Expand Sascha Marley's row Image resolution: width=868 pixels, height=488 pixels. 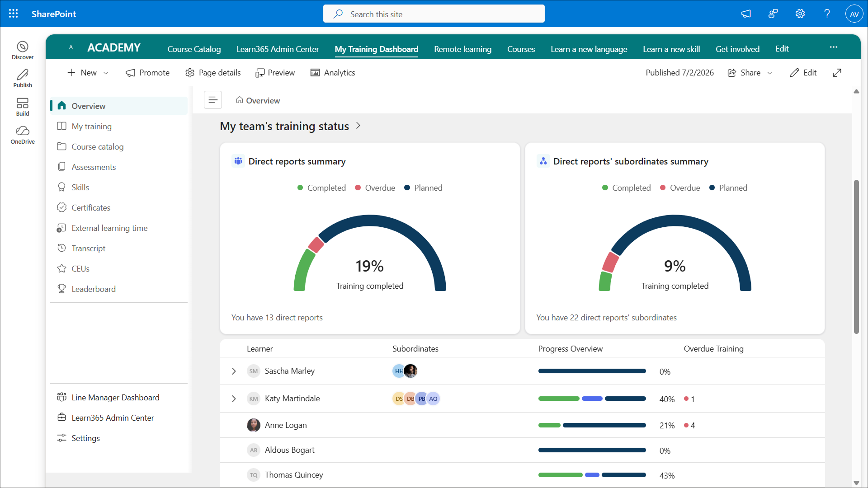(x=234, y=371)
